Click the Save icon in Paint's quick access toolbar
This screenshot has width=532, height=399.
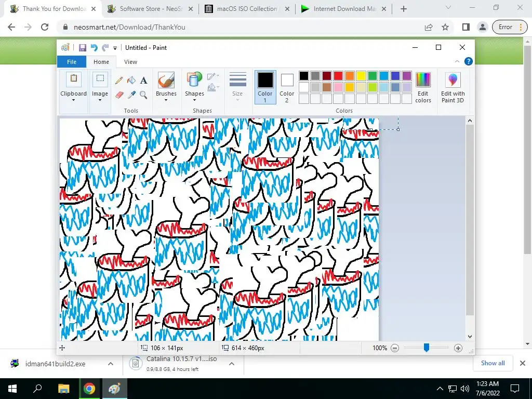pos(83,48)
